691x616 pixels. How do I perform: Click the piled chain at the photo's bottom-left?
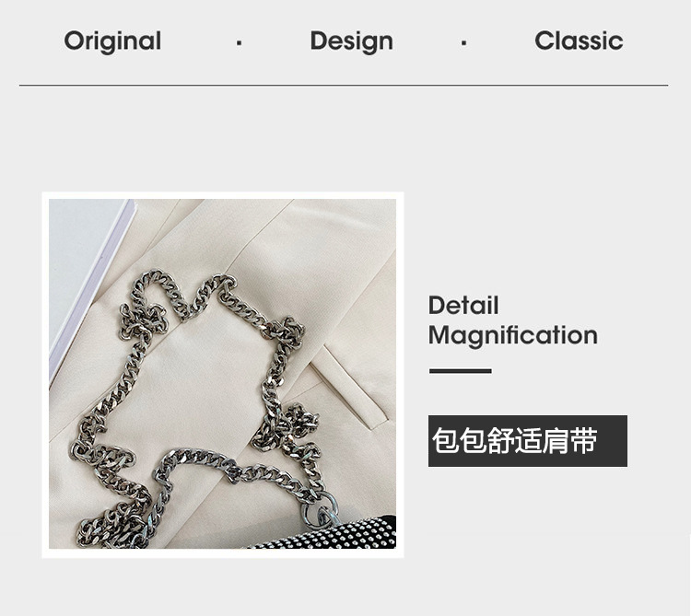tap(112, 526)
